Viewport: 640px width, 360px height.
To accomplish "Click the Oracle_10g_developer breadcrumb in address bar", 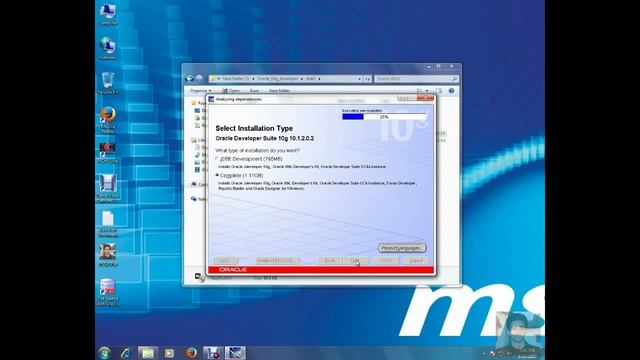I will tap(278, 78).
